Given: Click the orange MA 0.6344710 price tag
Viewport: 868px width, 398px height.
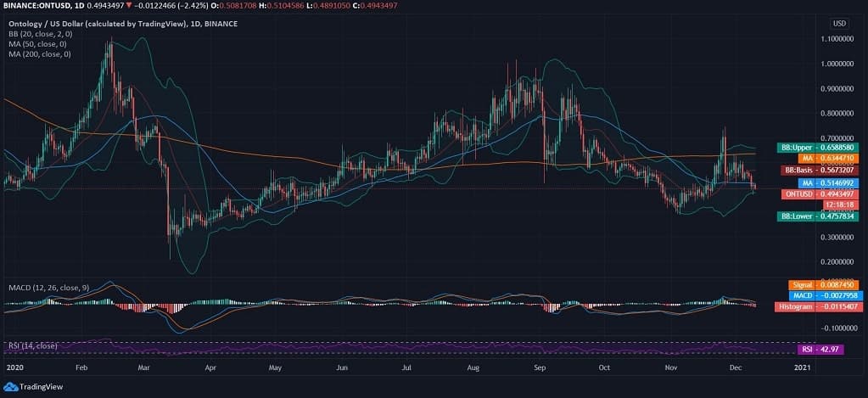Looking at the screenshot, I should pyautogui.click(x=828, y=159).
